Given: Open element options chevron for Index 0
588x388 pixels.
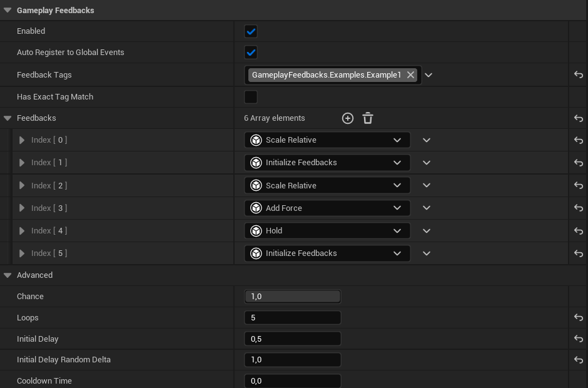Looking at the screenshot, I should (427, 140).
